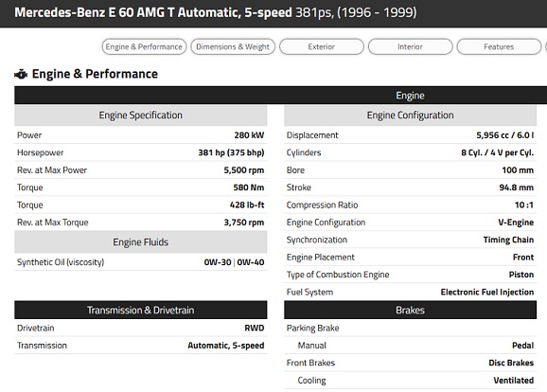Open the Exterior tab
Screen dimensions: 547x392
(x=322, y=46)
